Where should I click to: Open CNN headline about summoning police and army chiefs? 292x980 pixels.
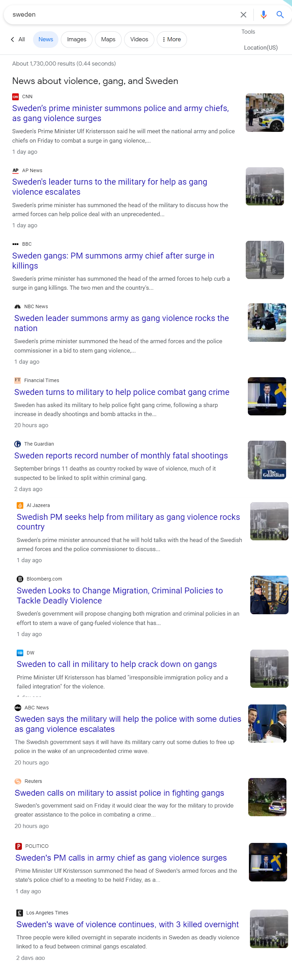pos(121,113)
